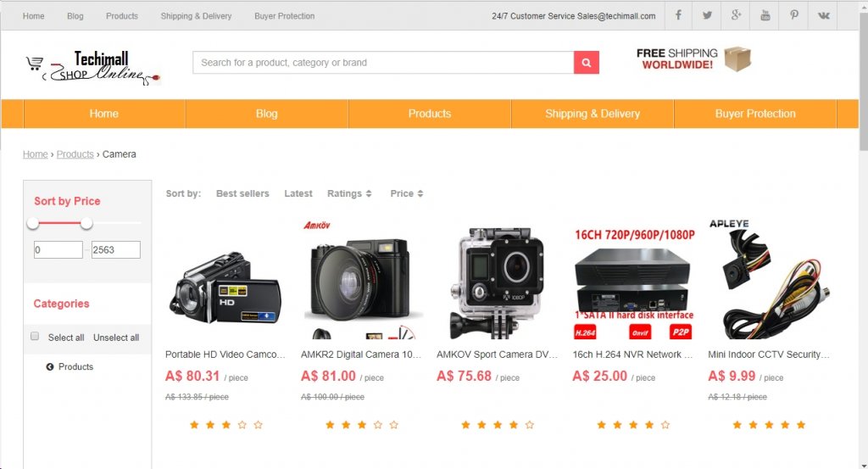Click the star rating under Mini Indoor CCTV

tap(769, 425)
